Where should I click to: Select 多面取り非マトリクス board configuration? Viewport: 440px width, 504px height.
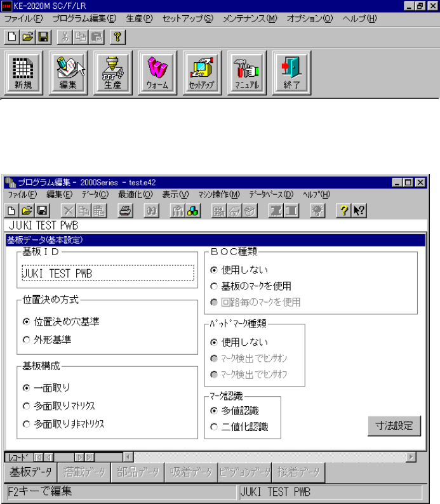[x=63, y=424]
